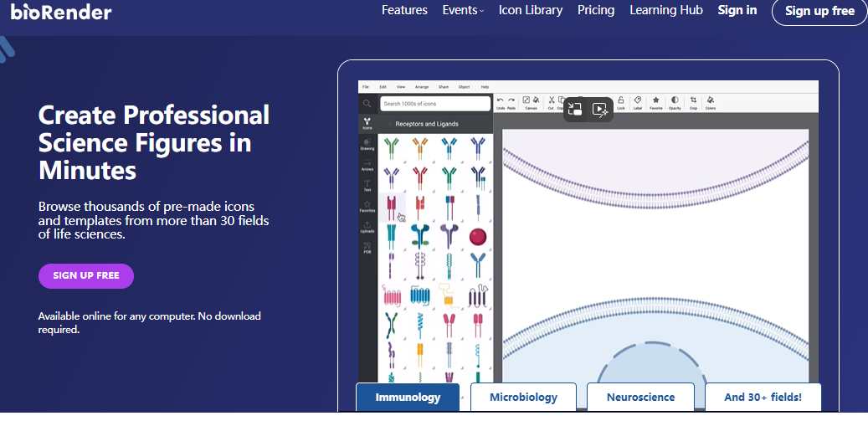Screen dimensions: 868x421
Task: Open the Arrange menu in editor
Action: 422,87
